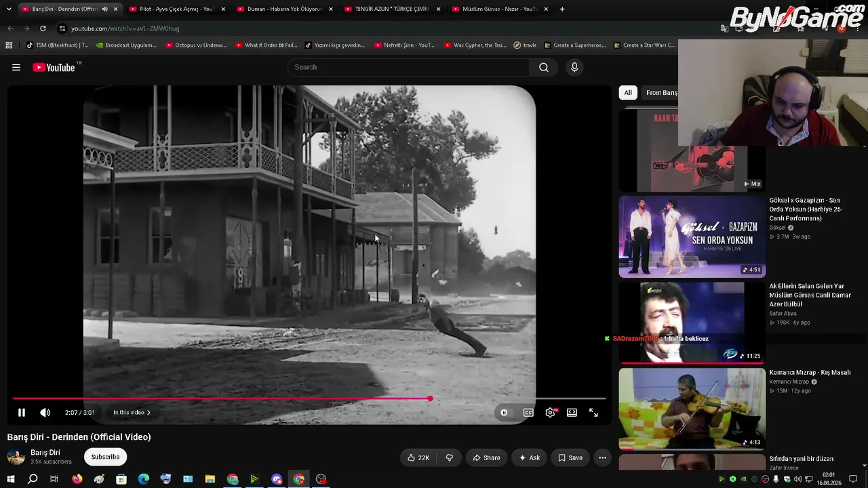Start voice search with the microphone
Screen dimensions: 868x488
tap(574, 67)
